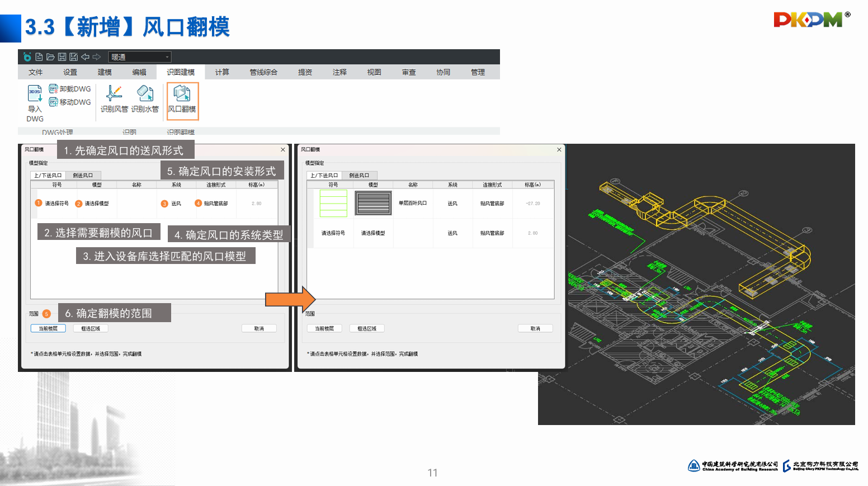Click 取消 button in the annotated dialog
Viewport: 868px width, 486px height.
[x=259, y=329]
